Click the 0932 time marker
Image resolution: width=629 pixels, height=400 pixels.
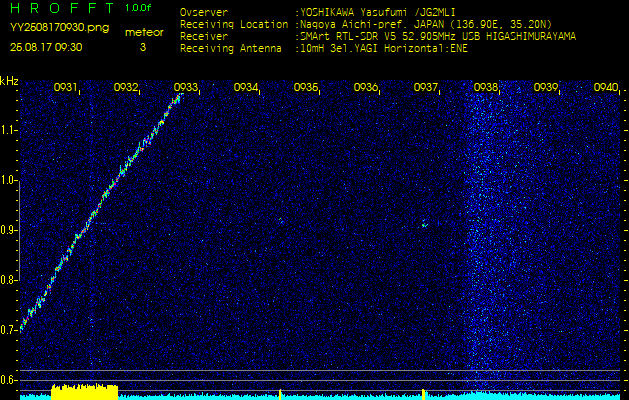click(x=126, y=87)
